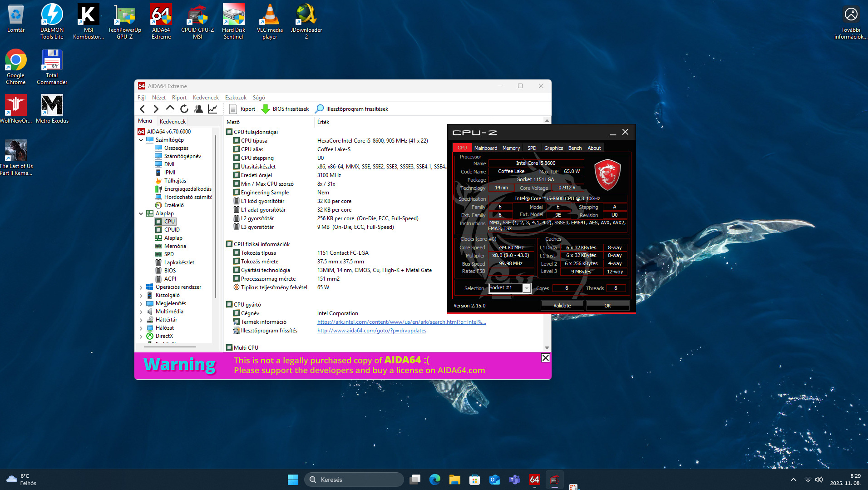Click the AIDA64 details scrollbar down arrow
The image size is (868, 490).
[x=547, y=348]
